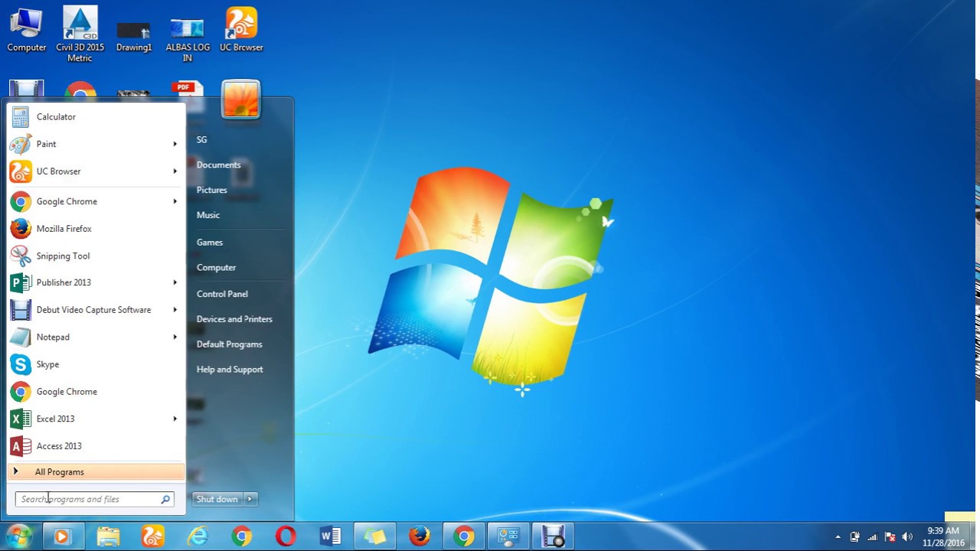Screen dimensions: 980x551
Task: Open Access 2013 from Start menu
Action: coord(58,446)
